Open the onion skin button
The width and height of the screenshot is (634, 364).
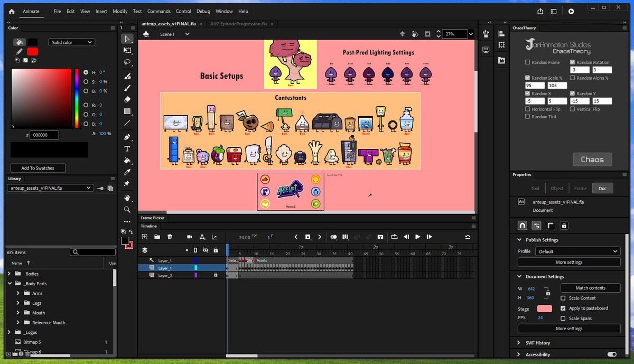[333, 237]
